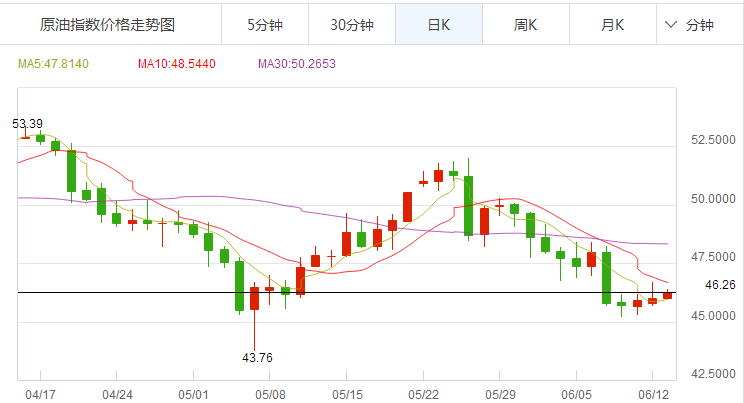Expand the 分钟 dropdown

[700, 25]
